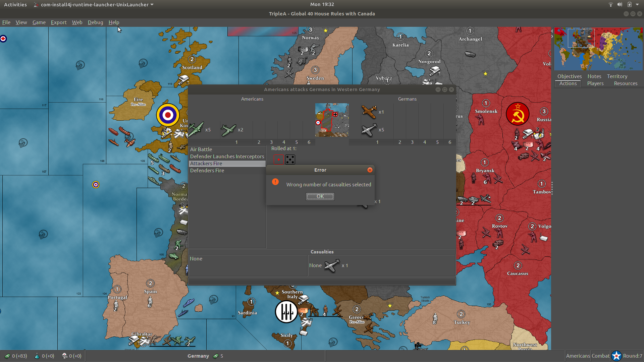Select the Attackers Fire step
Screen dimensions: 644x362
click(227, 164)
